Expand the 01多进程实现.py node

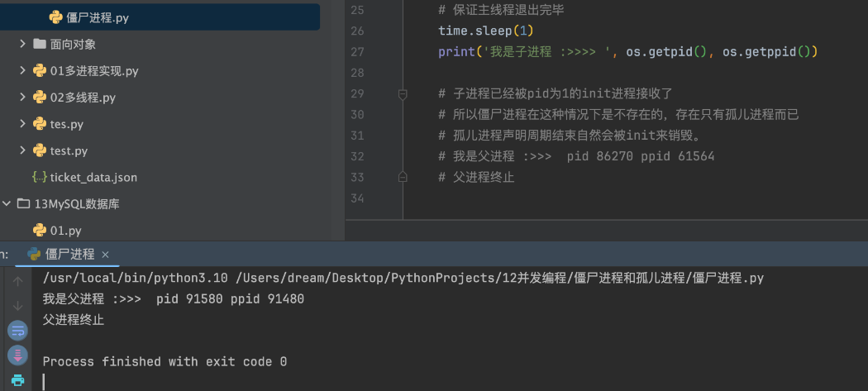22,70
